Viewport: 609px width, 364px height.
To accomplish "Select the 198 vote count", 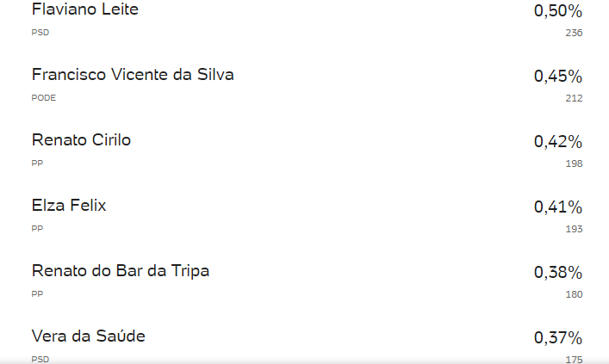I will coord(574,163).
